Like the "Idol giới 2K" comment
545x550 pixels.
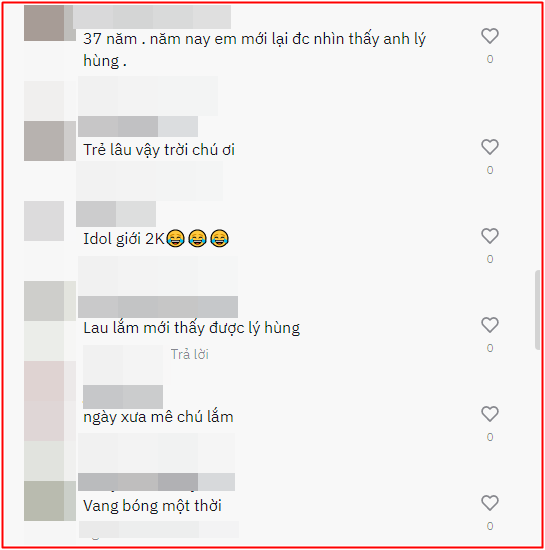point(490,236)
